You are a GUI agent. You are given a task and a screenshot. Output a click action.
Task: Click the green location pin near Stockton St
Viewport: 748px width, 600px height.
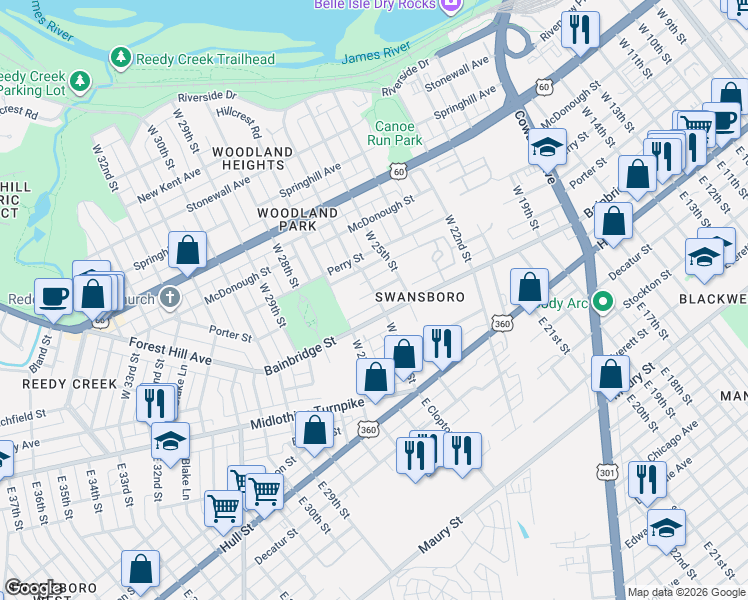click(603, 302)
